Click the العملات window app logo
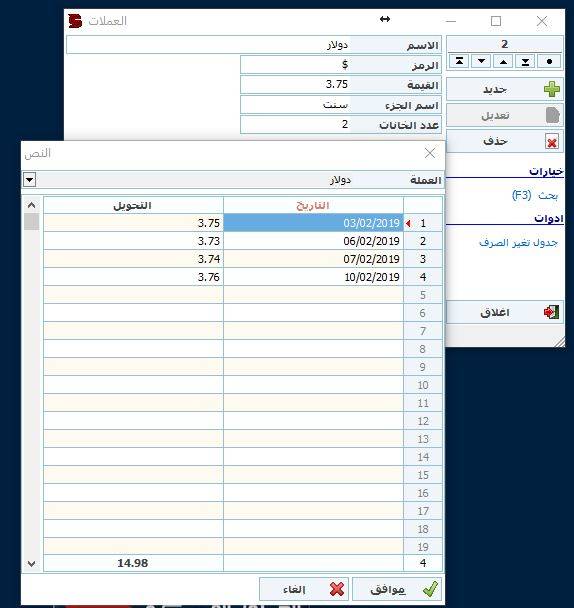Image resolution: width=574 pixels, height=608 pixels. tap(75, 21)
